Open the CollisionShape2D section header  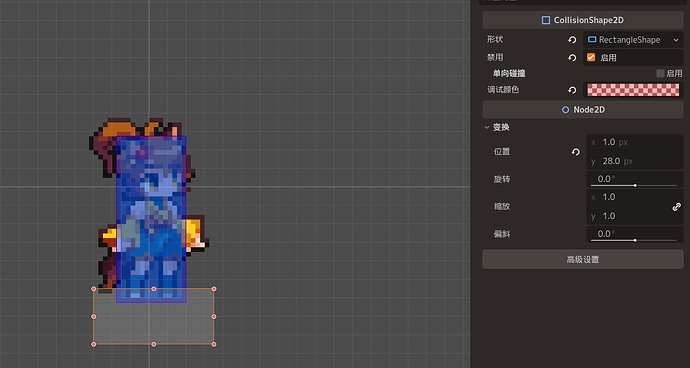click(583, 20)
